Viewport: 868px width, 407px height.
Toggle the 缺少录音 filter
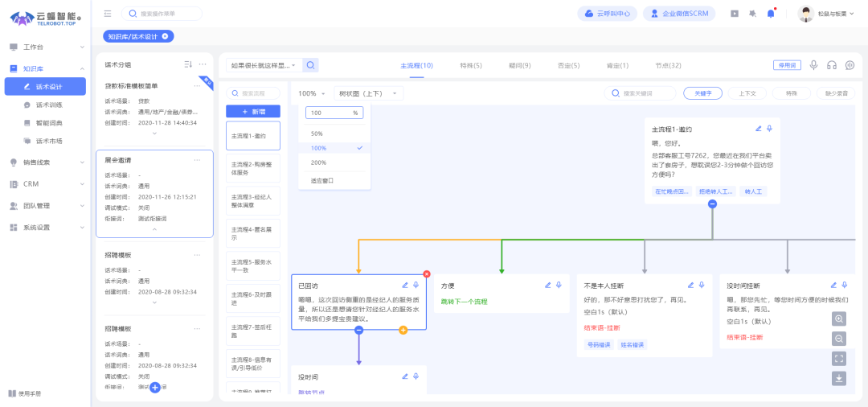pyautogui.click(x=836, y=93)
